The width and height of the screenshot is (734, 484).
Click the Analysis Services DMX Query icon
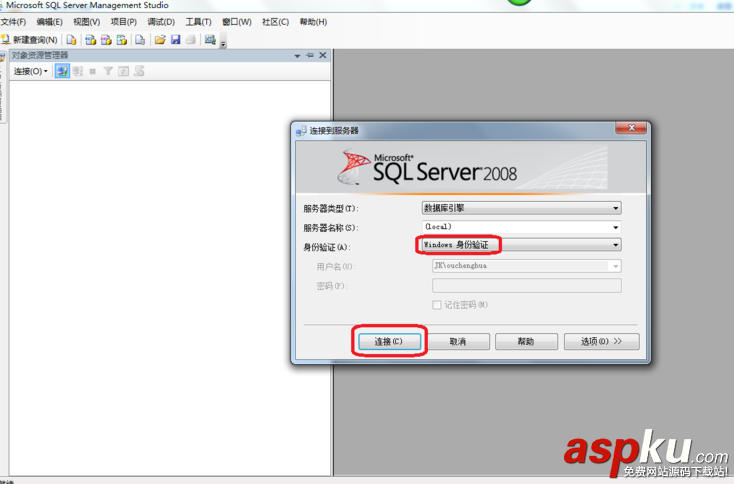click(x=106, y=40)
